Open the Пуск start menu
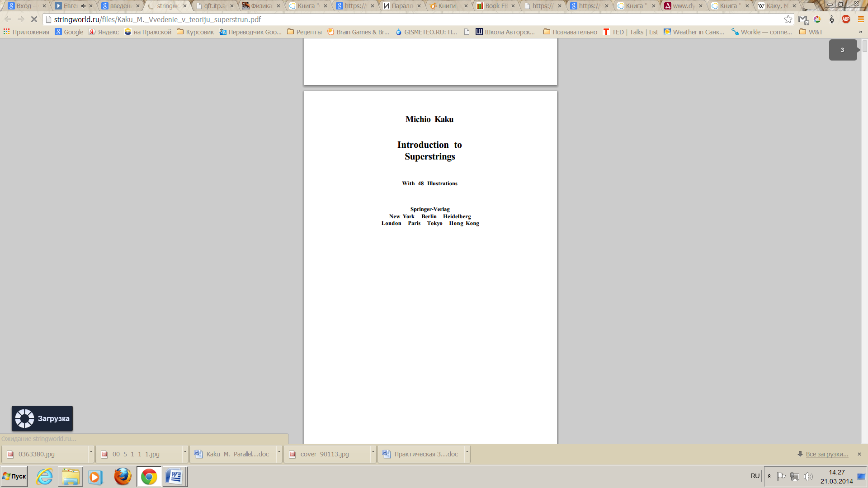The image size is (868, 488). [14, 477]
